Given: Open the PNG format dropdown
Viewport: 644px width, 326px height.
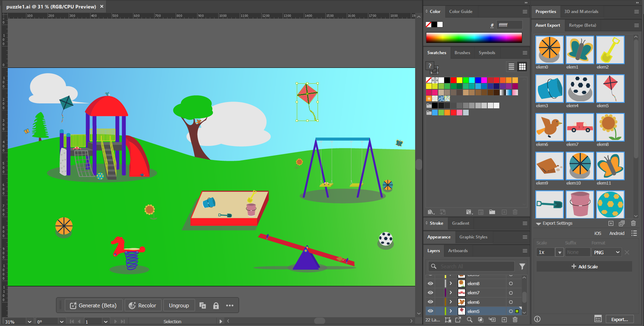Looking at the screenshot, I should tap(607, 253).
